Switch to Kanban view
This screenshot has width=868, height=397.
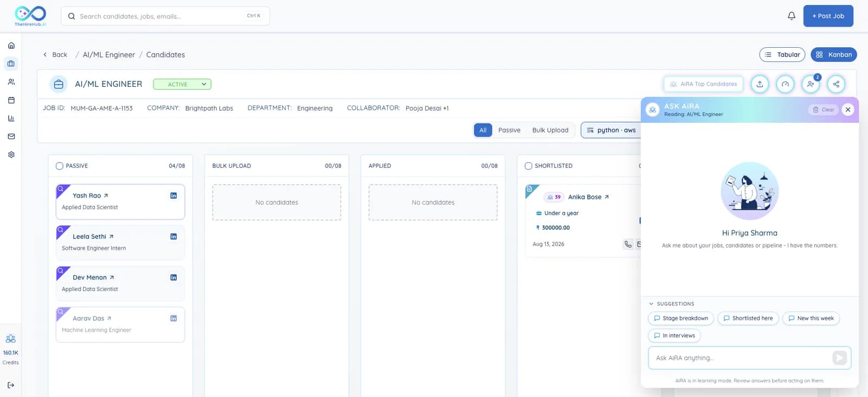pyautogui.click(x=834, y=55)
